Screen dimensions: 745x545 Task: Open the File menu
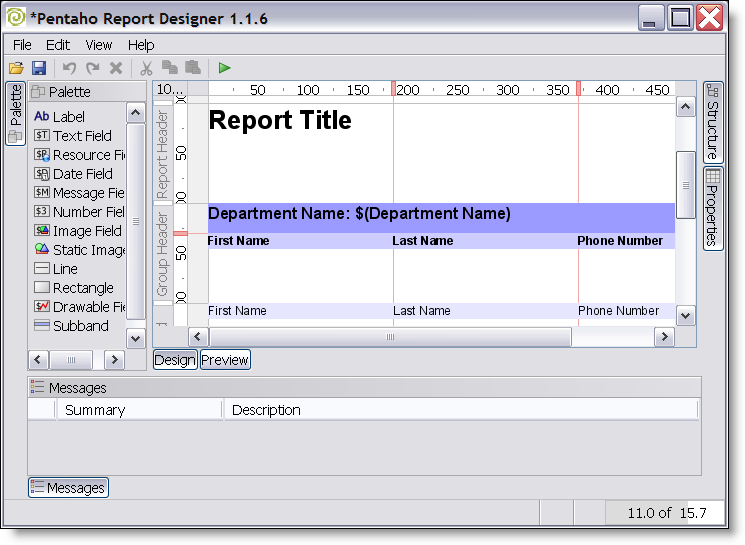click(22, 45)
